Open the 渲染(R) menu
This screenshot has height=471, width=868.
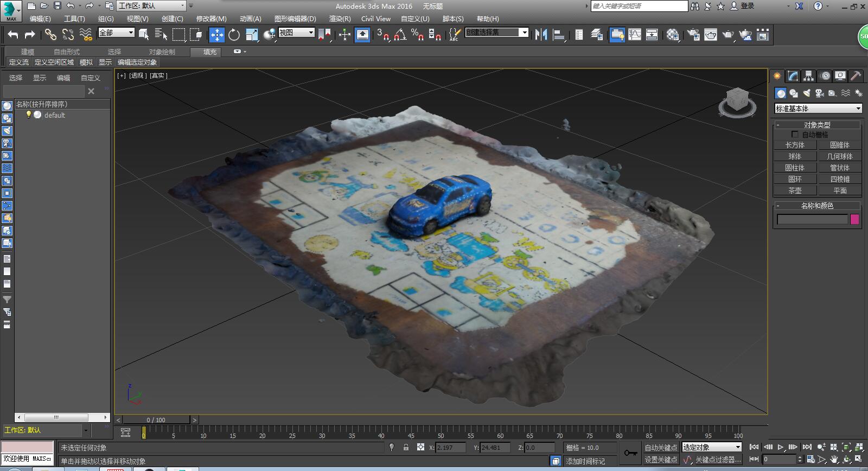point(340,18)
